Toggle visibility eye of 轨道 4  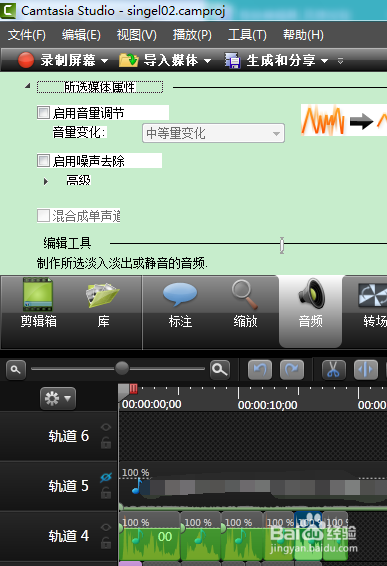click(106, 527)
